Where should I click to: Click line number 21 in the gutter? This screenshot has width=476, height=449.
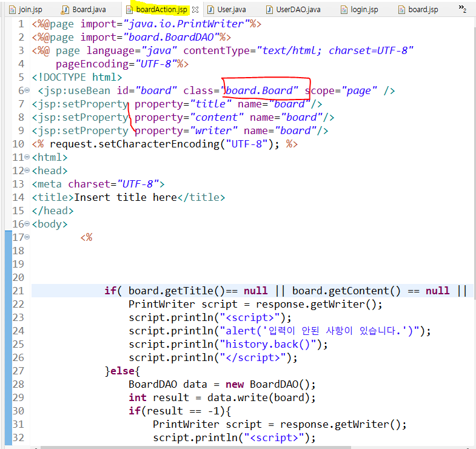point(18,291)
